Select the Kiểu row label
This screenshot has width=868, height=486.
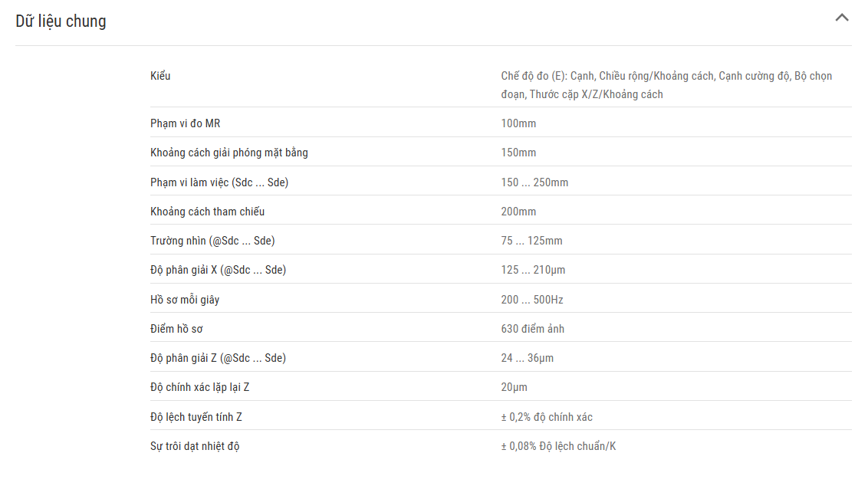160,76
